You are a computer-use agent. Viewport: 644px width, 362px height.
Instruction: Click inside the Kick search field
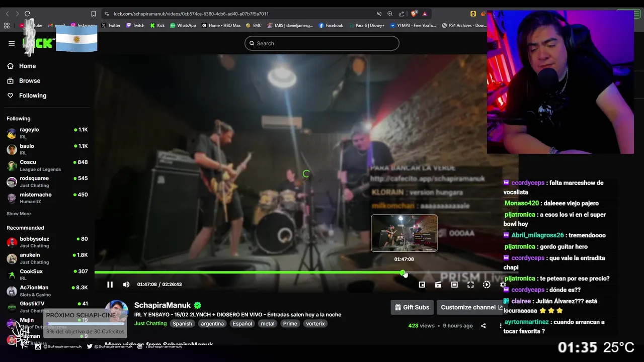[322, 43]
